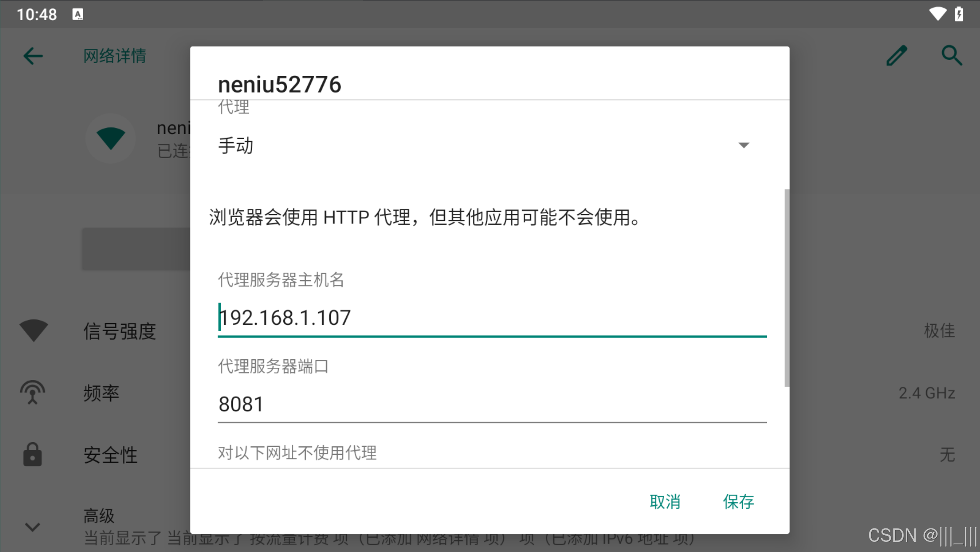The height and width of the screenshot is (552, 980).
Task: Tap the search magnifier icon
Action: click(952, 56)
